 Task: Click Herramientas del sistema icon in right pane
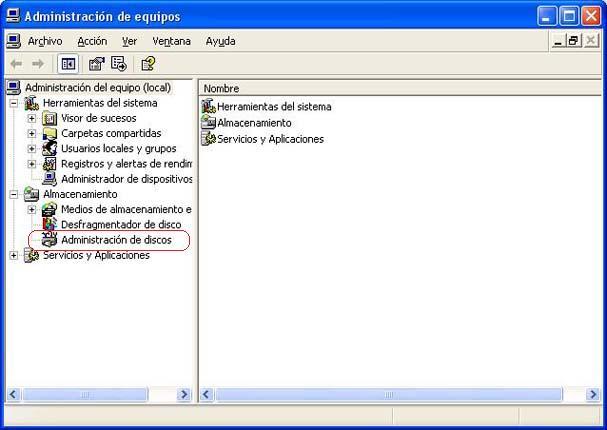coord(209,106)
